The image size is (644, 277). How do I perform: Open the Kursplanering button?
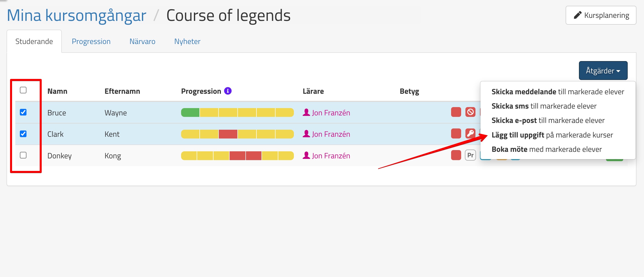601,15
